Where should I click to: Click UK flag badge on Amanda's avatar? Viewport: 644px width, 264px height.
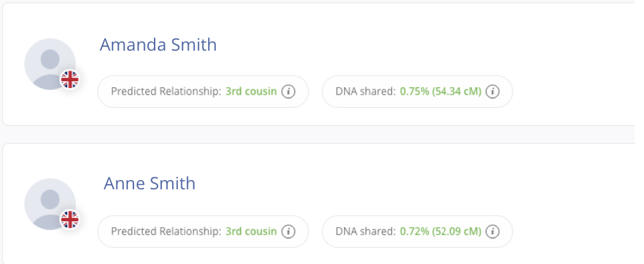coord(70,79)
